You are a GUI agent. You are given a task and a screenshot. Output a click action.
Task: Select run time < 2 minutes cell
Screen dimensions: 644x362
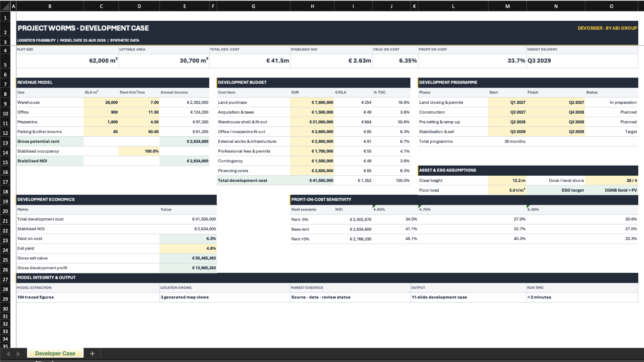click(x=582, y=297)
